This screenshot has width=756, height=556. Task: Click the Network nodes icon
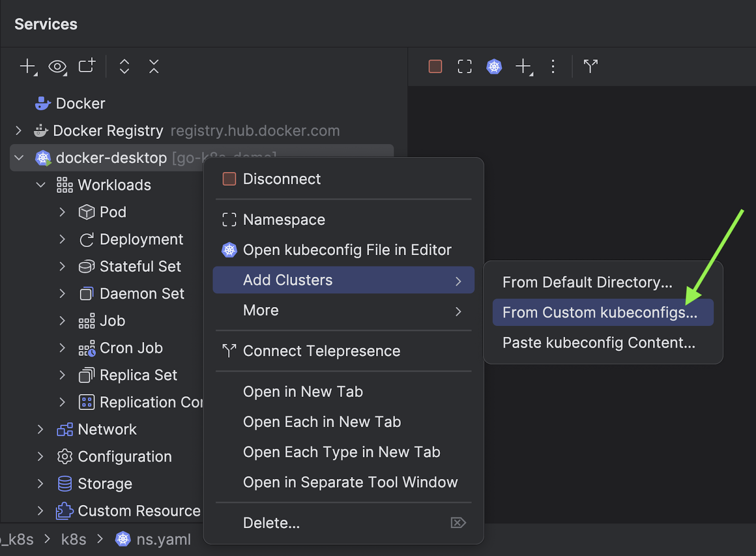coord(65,429)
